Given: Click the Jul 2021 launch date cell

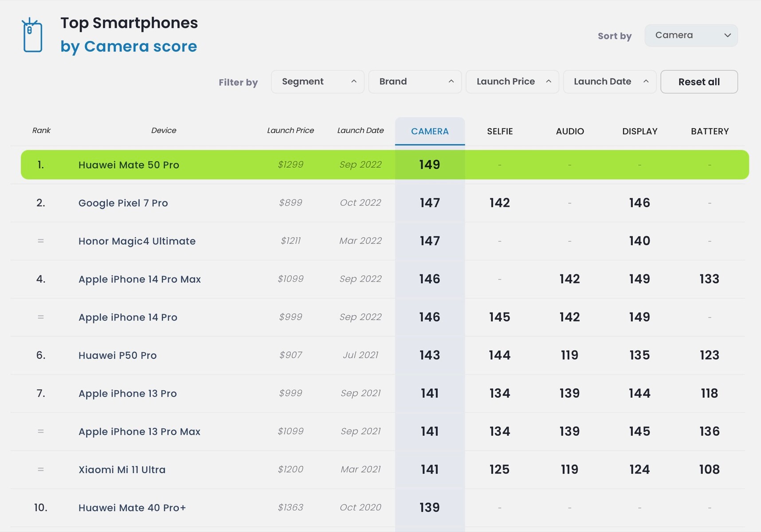Looking at the screenshot, I should tap(361, 355).
